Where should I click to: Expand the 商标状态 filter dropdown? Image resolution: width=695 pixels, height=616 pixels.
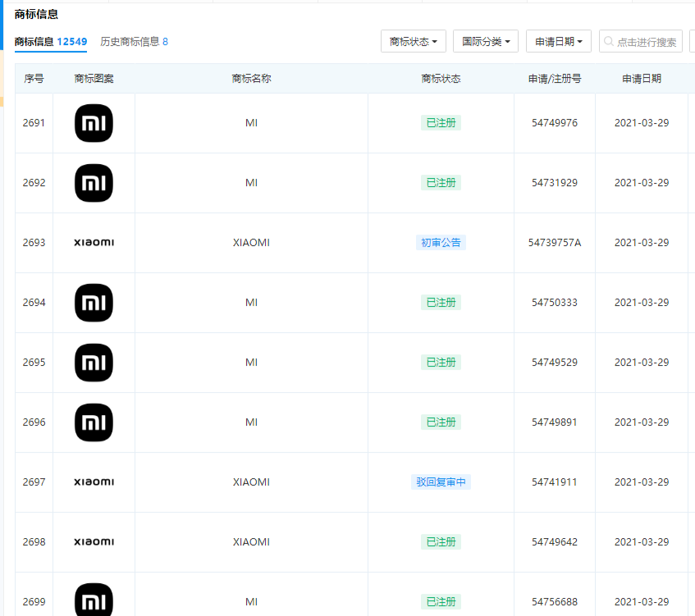[413, 41]
